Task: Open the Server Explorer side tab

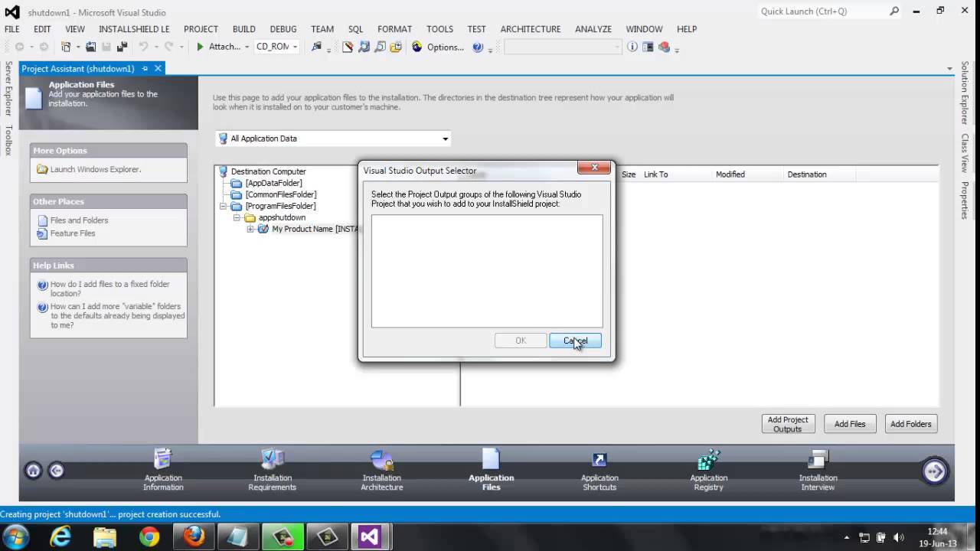Action: (x=8, y=89)
